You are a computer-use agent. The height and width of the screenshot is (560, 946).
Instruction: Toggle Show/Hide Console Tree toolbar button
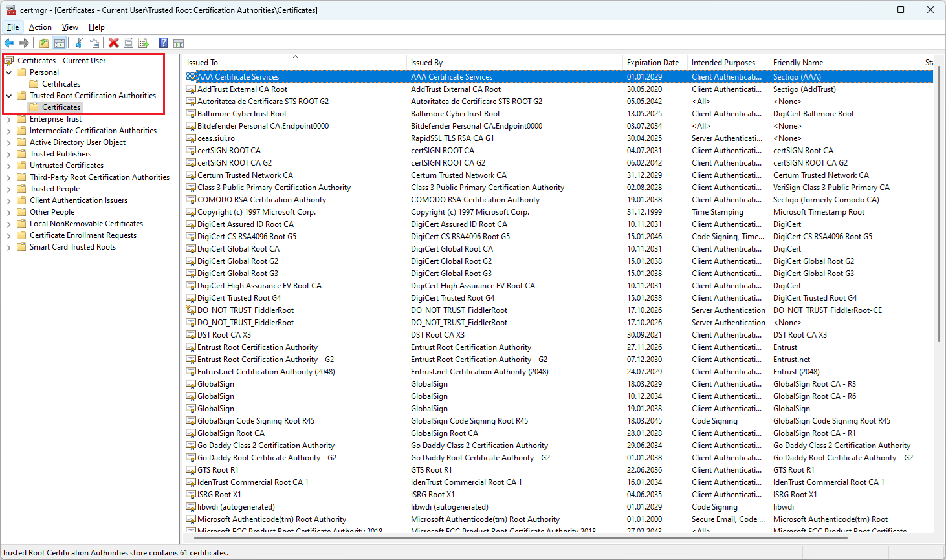(59, 43)
